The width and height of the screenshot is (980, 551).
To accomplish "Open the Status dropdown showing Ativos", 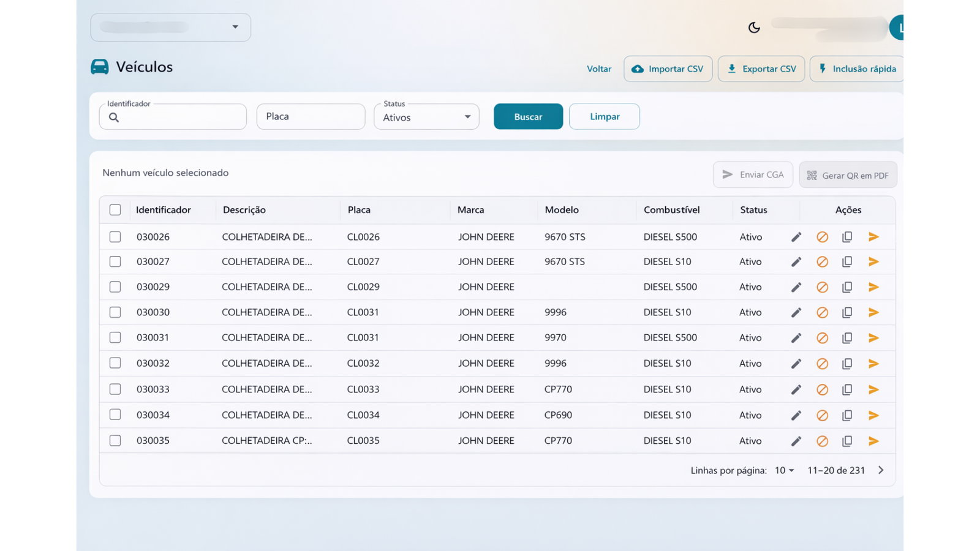I will pos(426,117).
